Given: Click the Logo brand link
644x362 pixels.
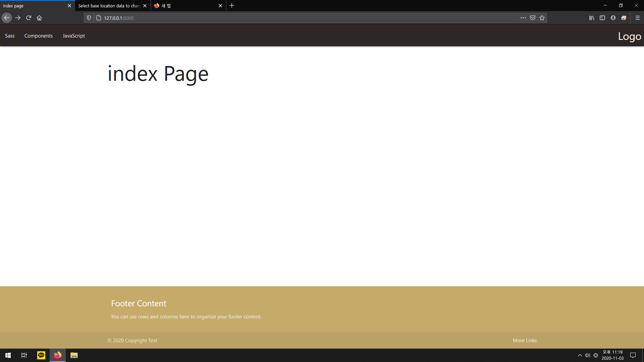Looking at the screenshot, I should (630, 36).
